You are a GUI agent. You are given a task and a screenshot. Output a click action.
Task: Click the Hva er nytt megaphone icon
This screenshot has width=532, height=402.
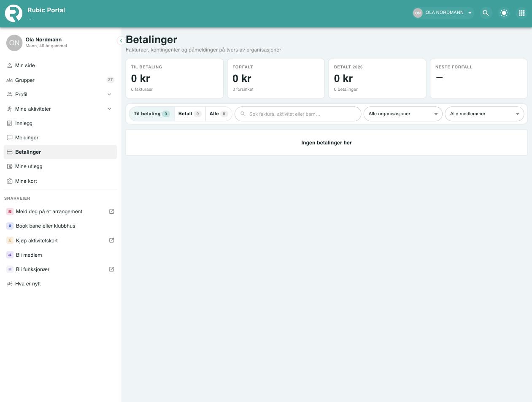pos(10,284)
